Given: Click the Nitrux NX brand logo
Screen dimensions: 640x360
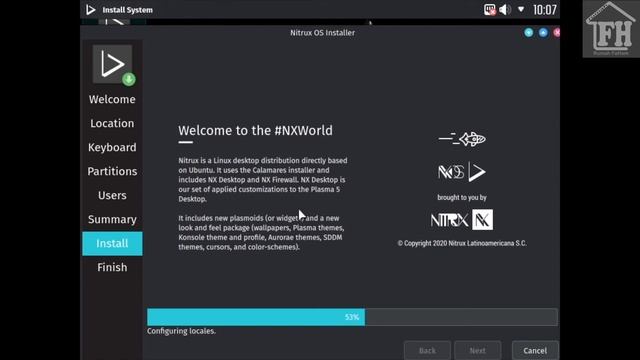Looking at the screenshot, I should tap(462, 220).
